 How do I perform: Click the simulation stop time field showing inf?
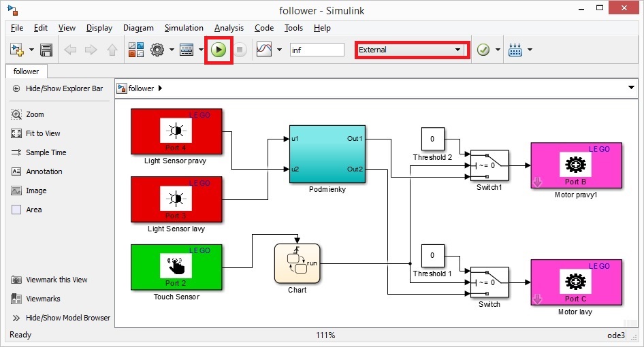pyautogui.click(x=317, y=50)
